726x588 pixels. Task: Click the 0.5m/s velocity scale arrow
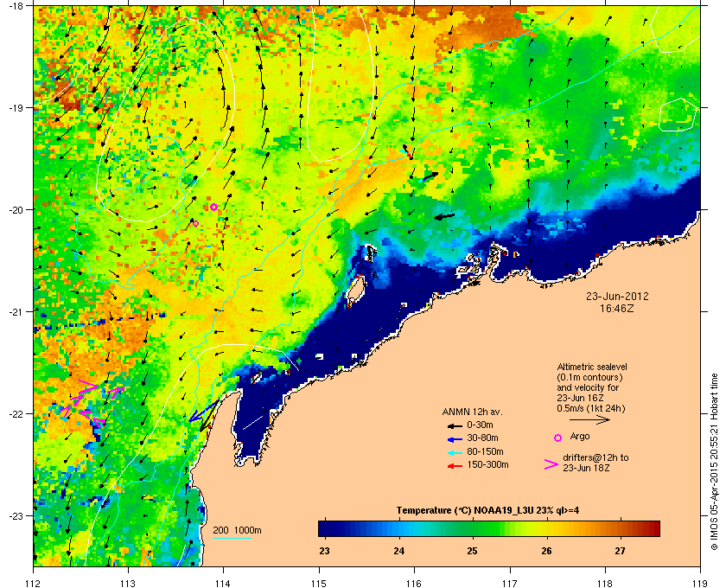click(589, 419)
